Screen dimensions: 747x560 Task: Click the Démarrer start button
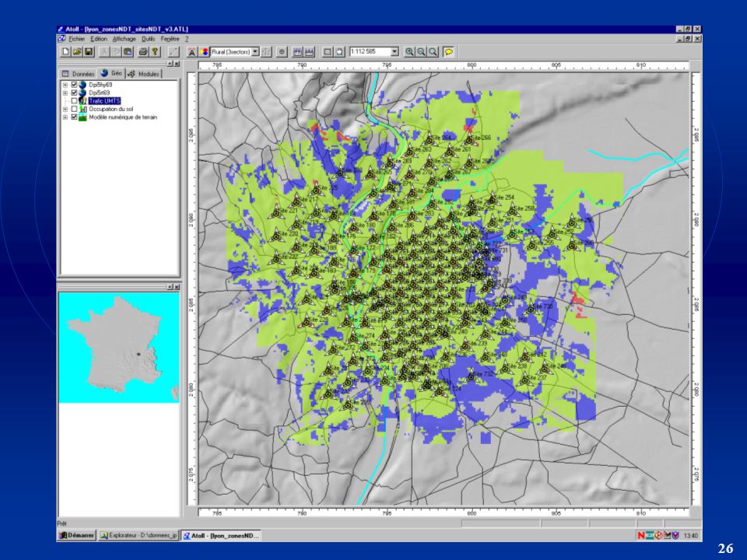[x=76, y=536]
